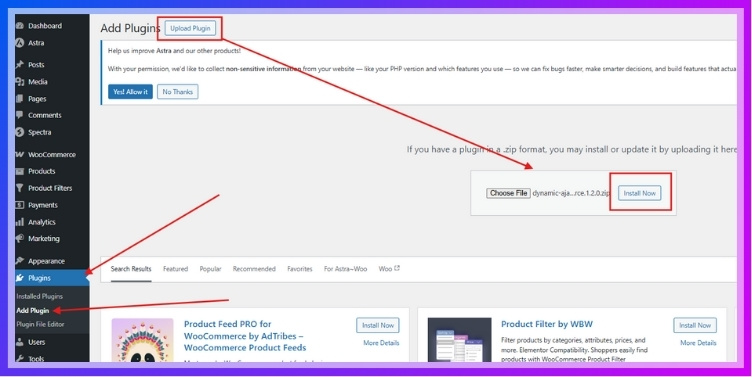Click the Comments bubble icon
Image resolution: width=752 pixels, height=377 pixels.
(x=20, y=115)
